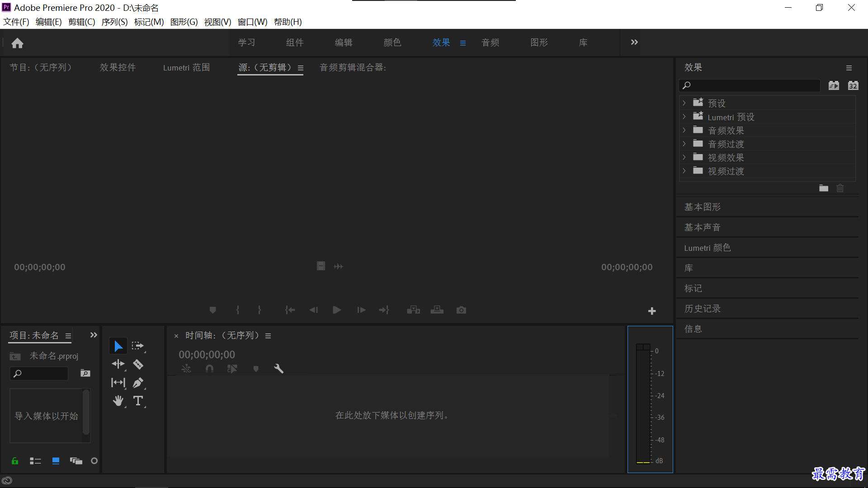868x488 pixels.
Task: Create new custom bin in Effects
Action: point(824,188)
